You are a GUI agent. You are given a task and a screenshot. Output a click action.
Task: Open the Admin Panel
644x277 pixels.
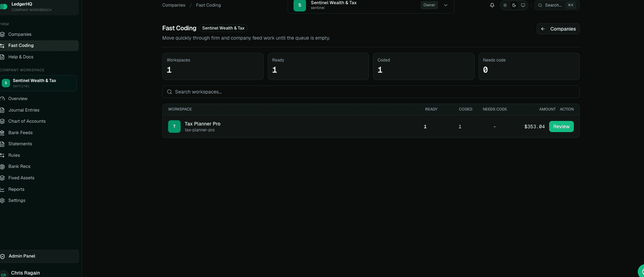click(x=39, y=256)
